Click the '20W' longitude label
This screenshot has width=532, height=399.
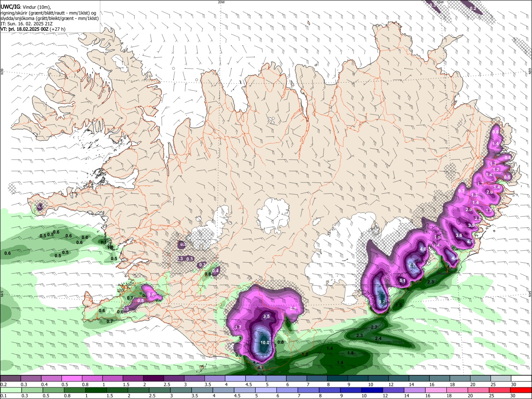pyautogui.click(x=221, y=2)
